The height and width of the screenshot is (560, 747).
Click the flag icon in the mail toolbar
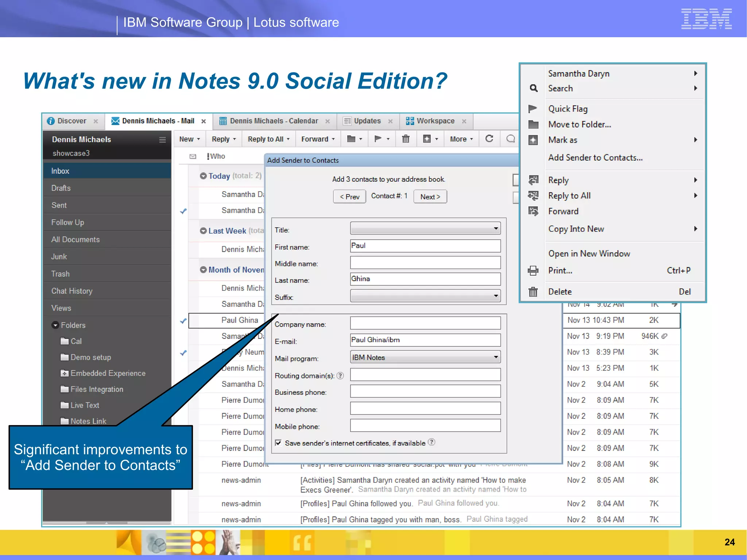[378, 139]
